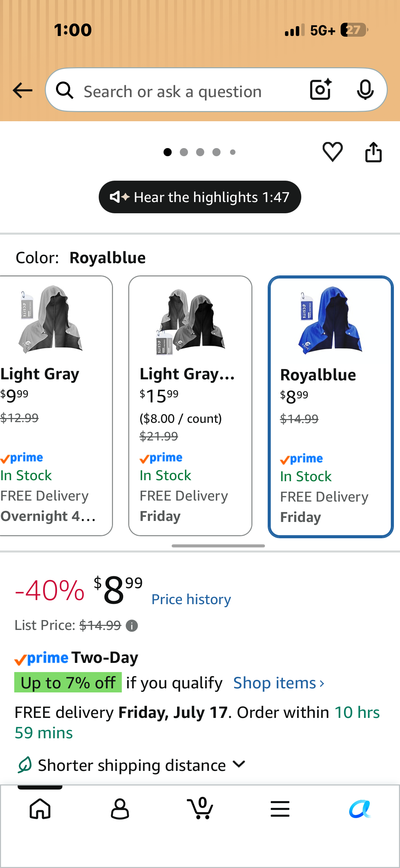Tap Shop items link
This screenshot has height=868, width=400.
point(279,683)
